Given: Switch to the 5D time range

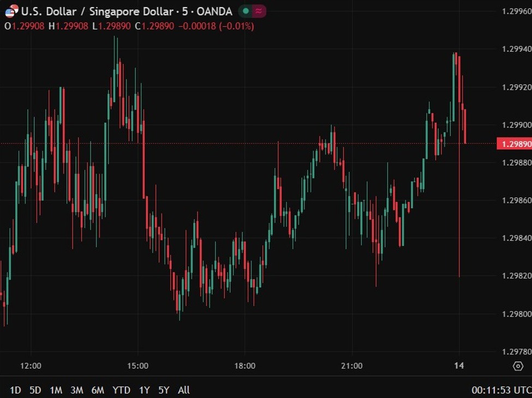Looking at the screenshot, I should coord(35,390).
